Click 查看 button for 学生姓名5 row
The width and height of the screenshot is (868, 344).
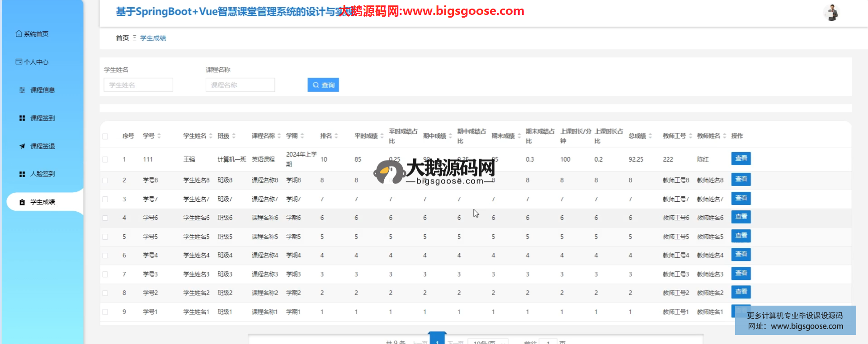(x=741, y=236)
